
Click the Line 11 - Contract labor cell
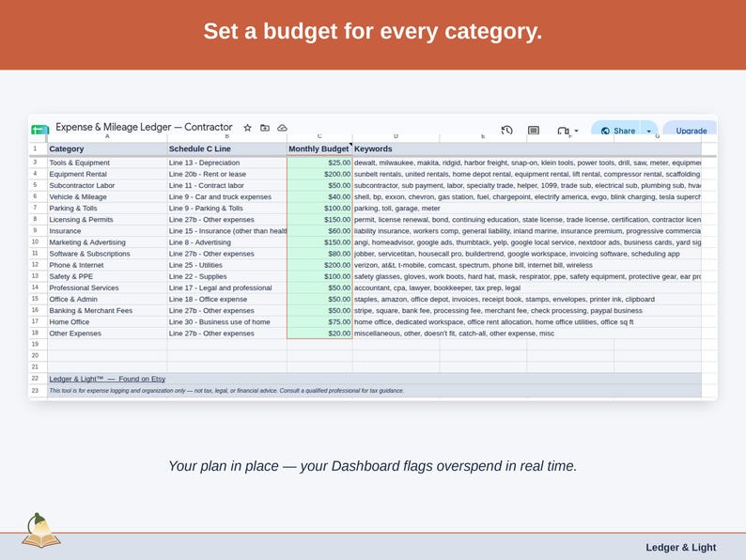tap(227, 185)
